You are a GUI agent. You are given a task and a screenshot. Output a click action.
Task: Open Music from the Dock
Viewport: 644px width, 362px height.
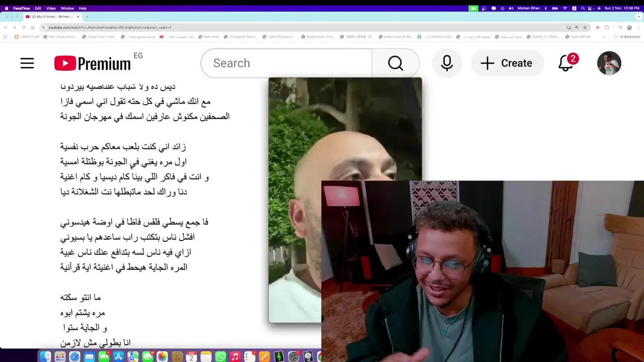pos(235,356)
